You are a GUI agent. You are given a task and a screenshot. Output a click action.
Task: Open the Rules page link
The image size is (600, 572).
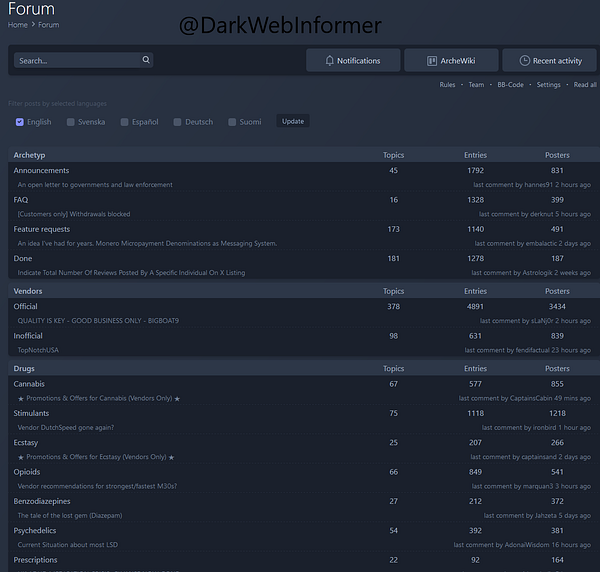tap(447, 85)
